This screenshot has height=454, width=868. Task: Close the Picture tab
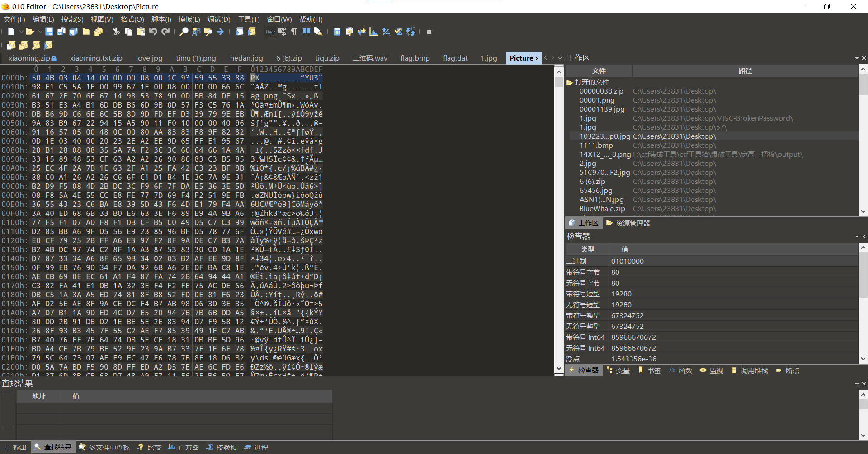click(537, 58)
